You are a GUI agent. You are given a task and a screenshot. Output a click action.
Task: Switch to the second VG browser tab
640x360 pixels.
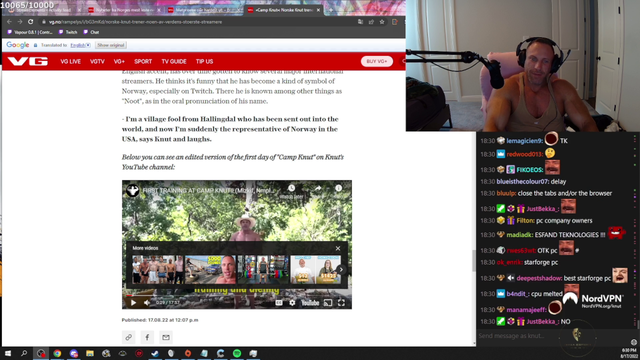(124, 10)
